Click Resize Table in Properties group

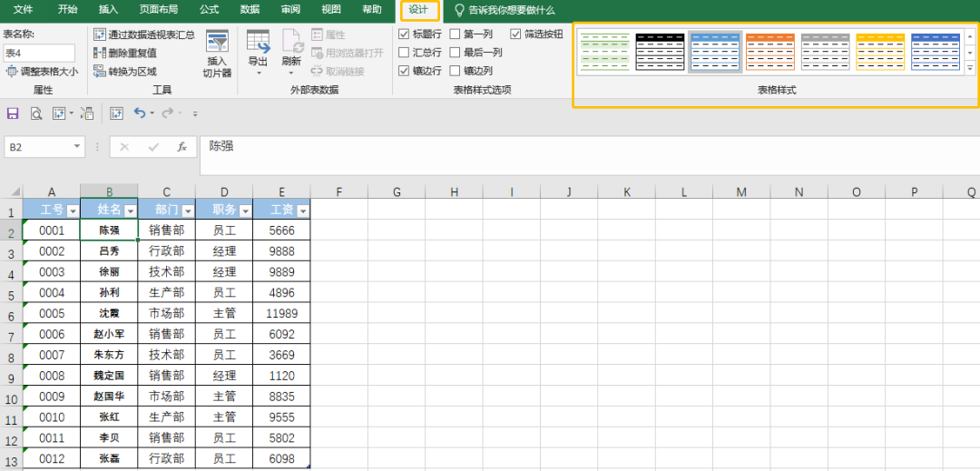[x=42, y=71]
